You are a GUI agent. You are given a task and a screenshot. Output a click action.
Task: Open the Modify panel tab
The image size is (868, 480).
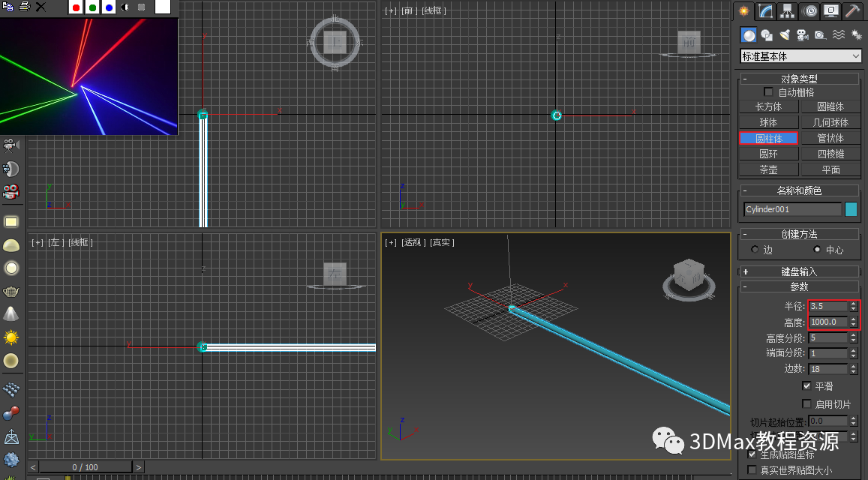tap(765, 10)
